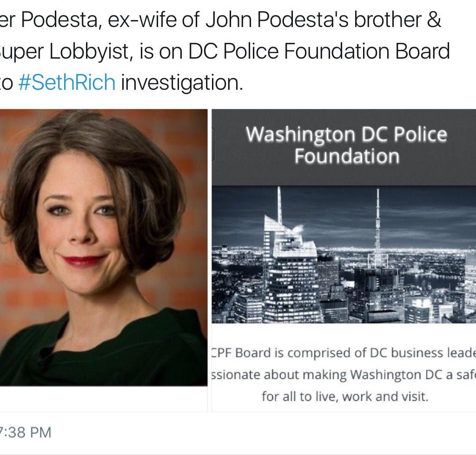This screenshot has height=455, width=476.
Task: Select the night city skyline photo
Action: click(x=344, y=254)
